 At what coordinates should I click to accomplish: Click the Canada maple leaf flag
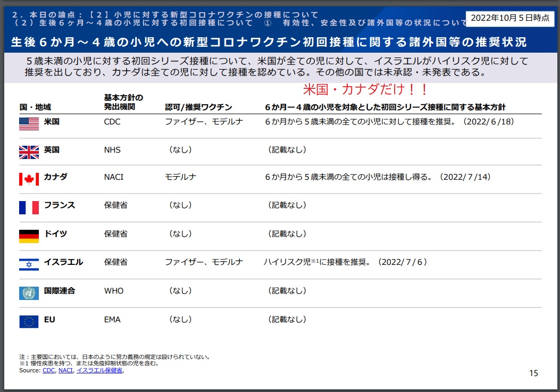click(x=29, y=179)
